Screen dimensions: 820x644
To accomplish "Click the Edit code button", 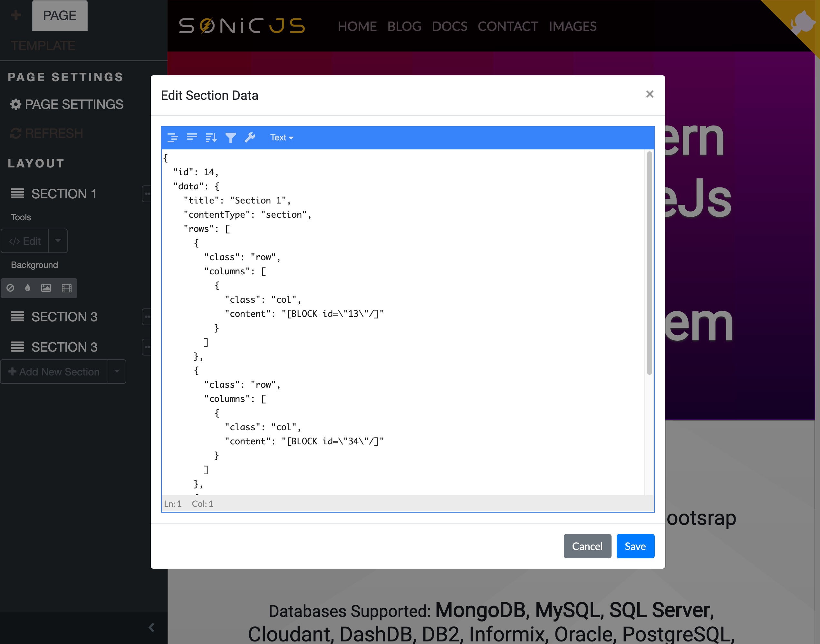I will [25, 241].
